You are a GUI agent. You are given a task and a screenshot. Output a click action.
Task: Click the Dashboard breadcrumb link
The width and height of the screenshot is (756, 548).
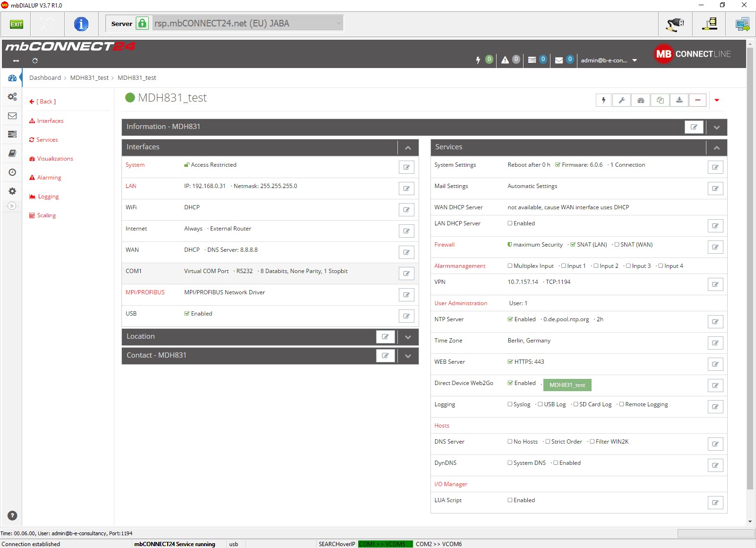pos(45,78)
